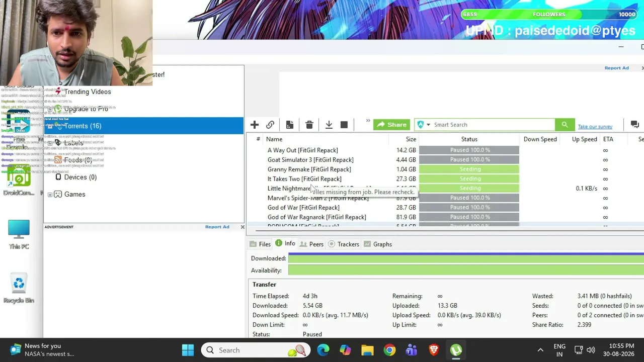Focus the Smart Search input field
The height and width of the screenshot is (362, 644).
(x=493, y=125)
